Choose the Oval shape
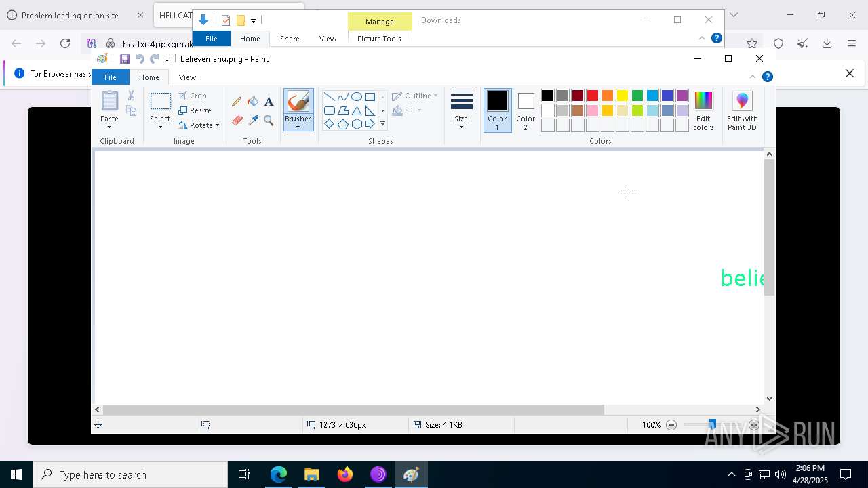 356,96
